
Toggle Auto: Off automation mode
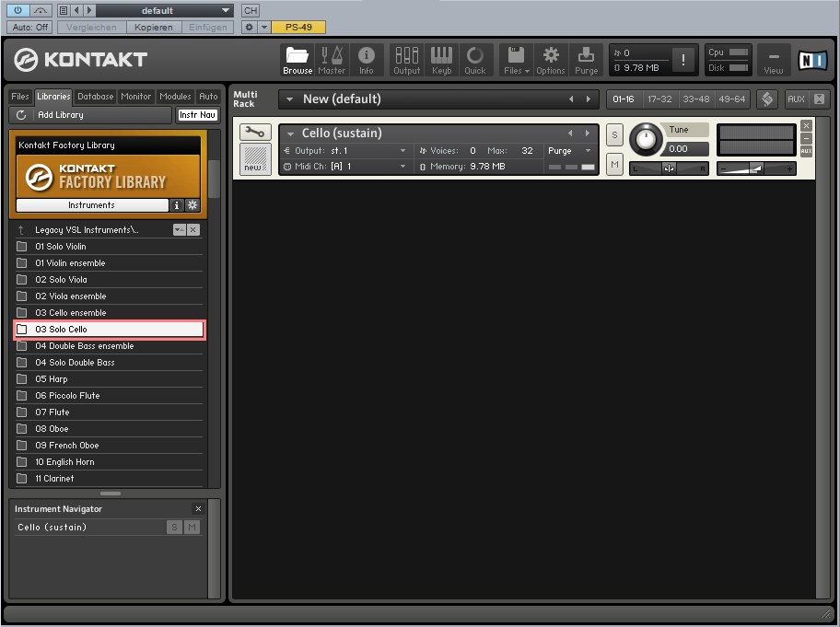tap(30, 27)
